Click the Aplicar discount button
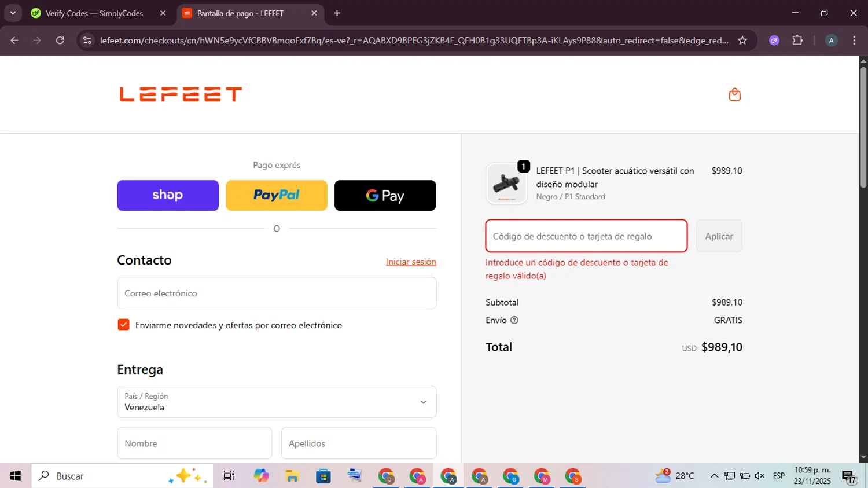Viewport: 868px width, 488px height. click(x=719, y=236)
